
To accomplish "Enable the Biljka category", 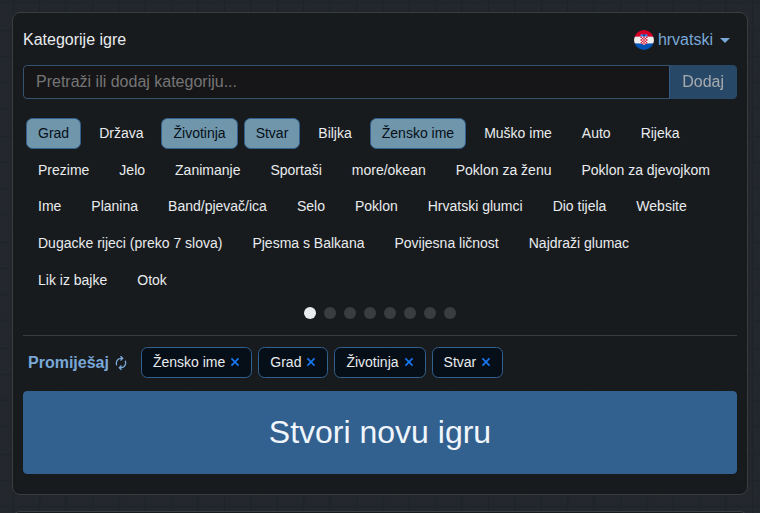I will (x=335, y=133).
